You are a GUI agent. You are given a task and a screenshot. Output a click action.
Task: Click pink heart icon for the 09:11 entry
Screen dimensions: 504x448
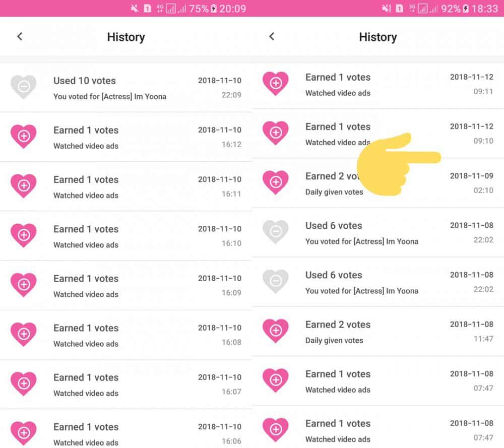tap(276, 84)
